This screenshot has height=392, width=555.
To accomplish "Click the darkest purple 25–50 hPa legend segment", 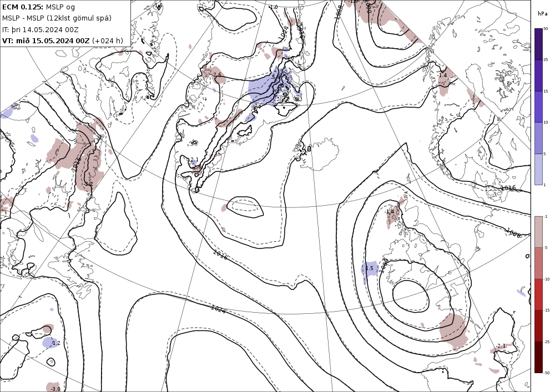I will [x=538, y=44].
